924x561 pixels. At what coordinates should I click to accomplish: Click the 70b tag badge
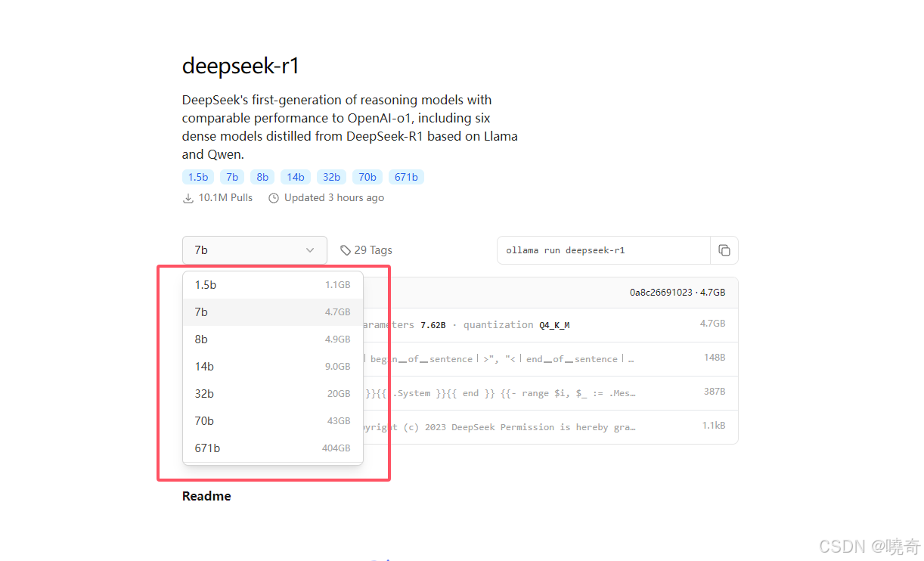367,177
